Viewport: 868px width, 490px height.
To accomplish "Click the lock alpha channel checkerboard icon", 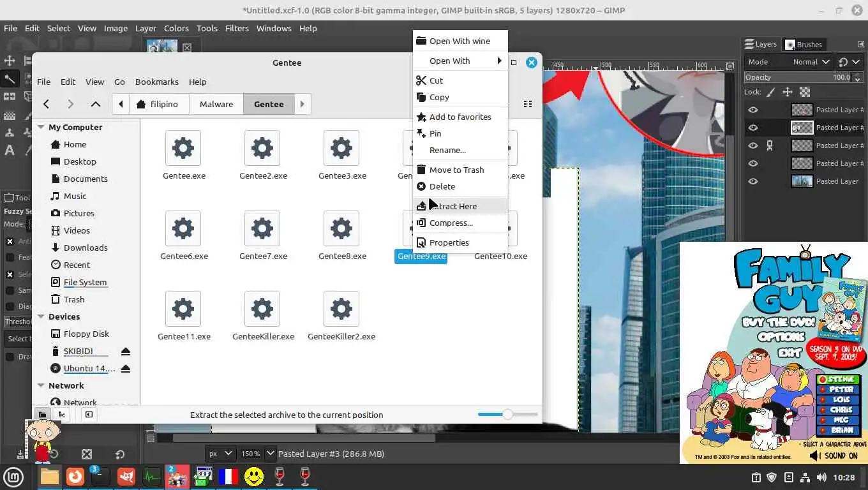I will pos(805,92).
